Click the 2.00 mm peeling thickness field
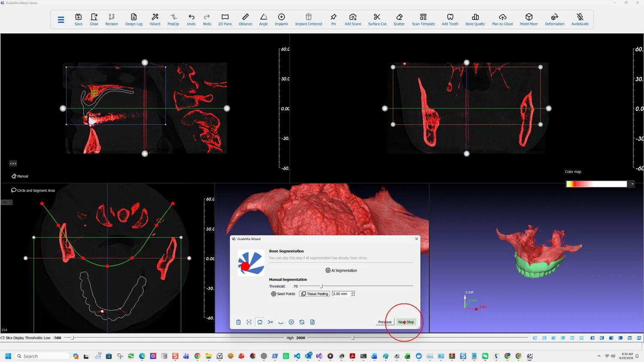The width and height of the screenshot is (644, 362). (341, 294)
